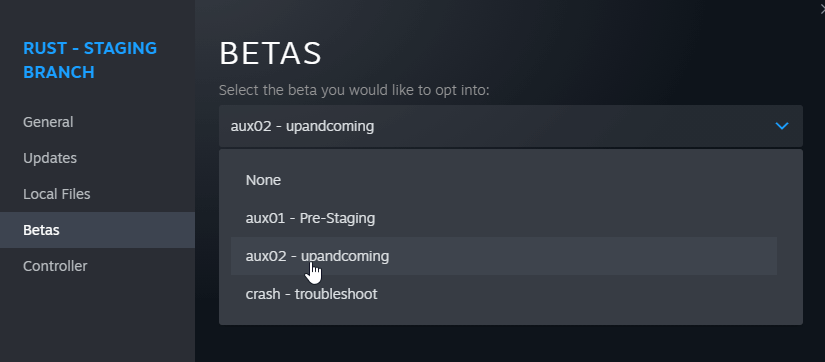Select the Betas sidebar entry
Screen dimensions: 825x362
97,230
